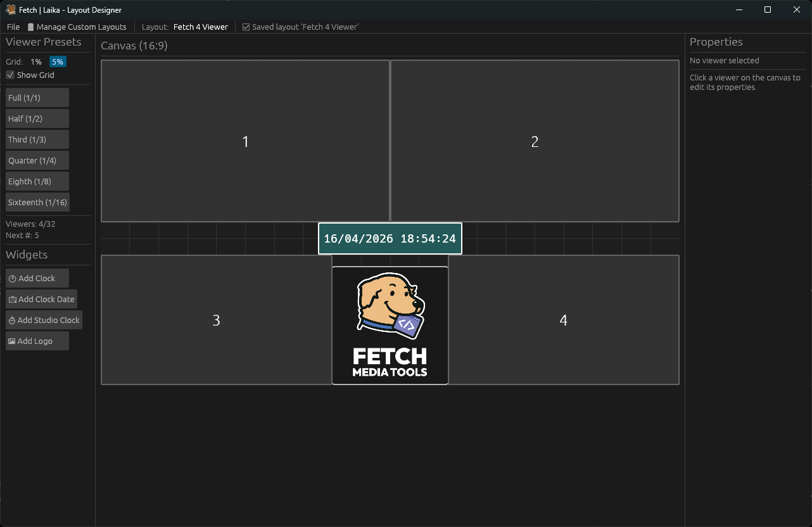Image resolution: width=812 pixels, height=527 pixels.
Task: Switch grid snapping to 5%
Action: tap(58, 61)
